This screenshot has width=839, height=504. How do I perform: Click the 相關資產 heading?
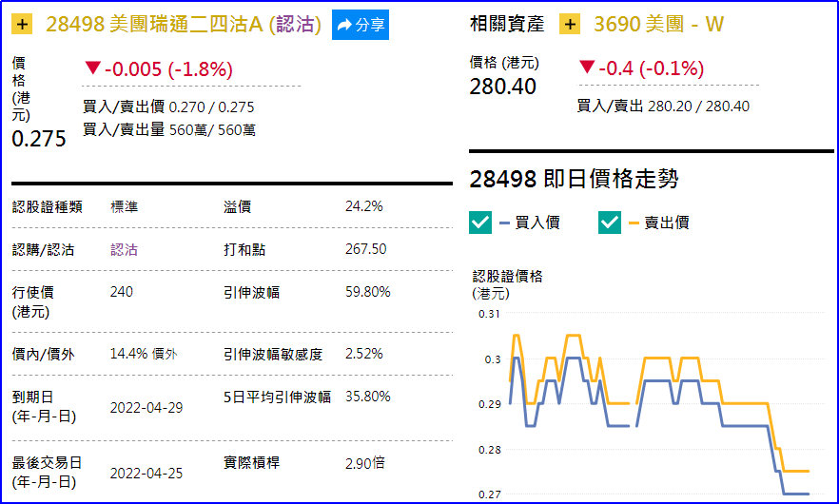click(x=507, y=25)
